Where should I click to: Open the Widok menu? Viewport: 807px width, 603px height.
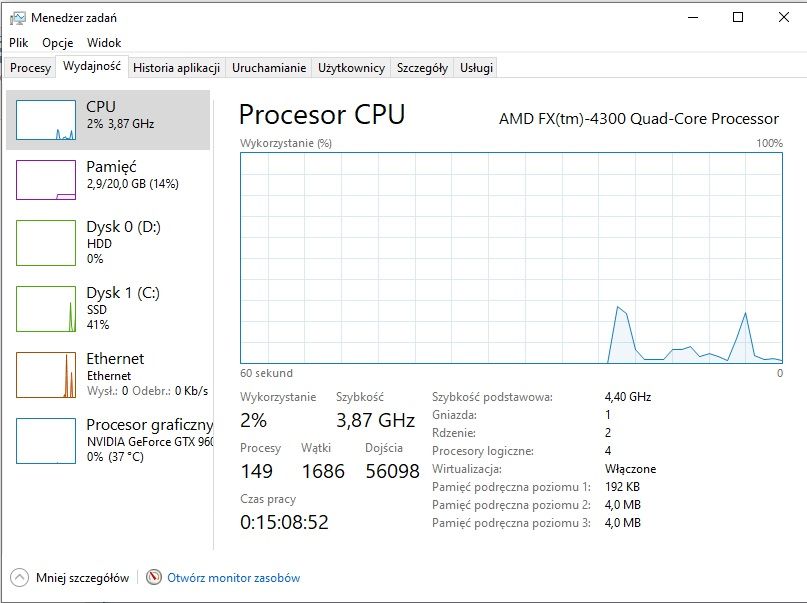point(104,43)
